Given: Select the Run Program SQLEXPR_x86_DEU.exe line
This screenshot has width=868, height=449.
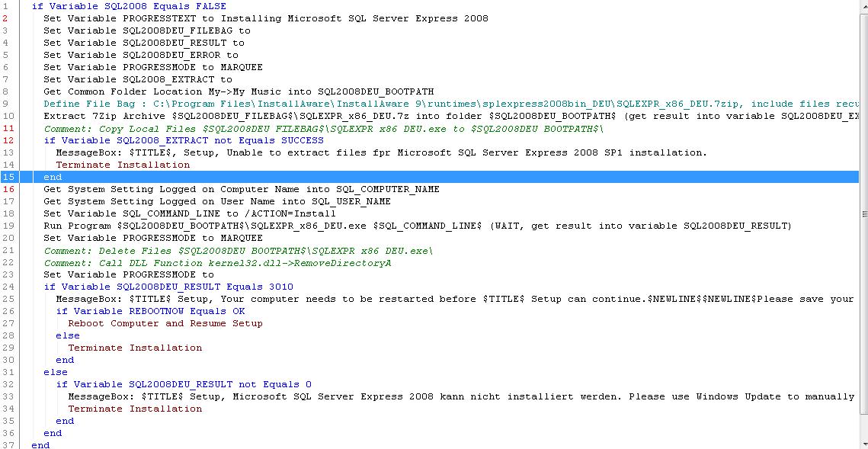Looking at the screenshot, I should (418, 226).
